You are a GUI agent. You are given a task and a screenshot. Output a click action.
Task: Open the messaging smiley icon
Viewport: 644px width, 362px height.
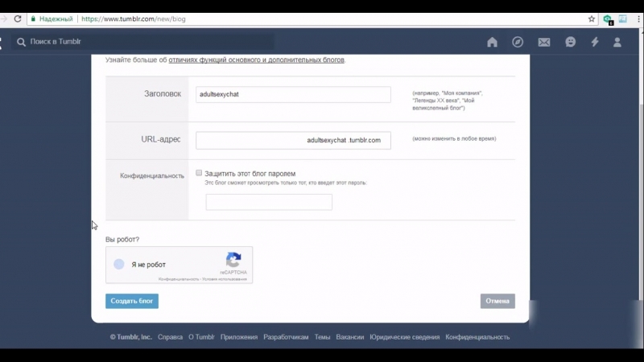(x=571, y=42)
